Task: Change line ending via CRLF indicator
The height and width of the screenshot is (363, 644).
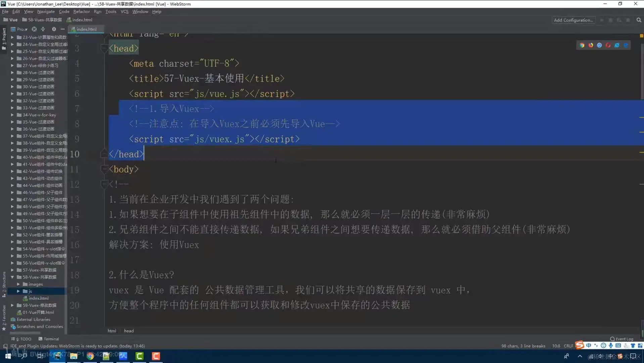Action: click(x=568, y=346)
